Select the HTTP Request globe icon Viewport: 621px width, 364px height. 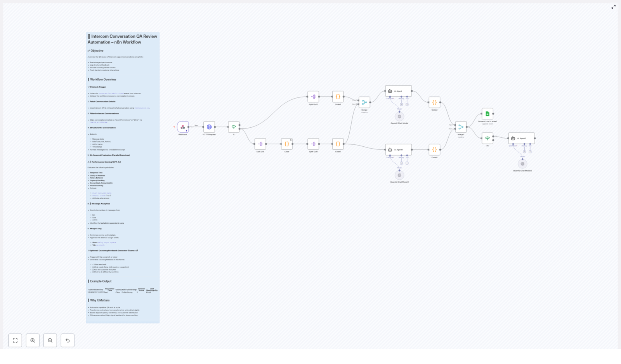click(209, 127)
